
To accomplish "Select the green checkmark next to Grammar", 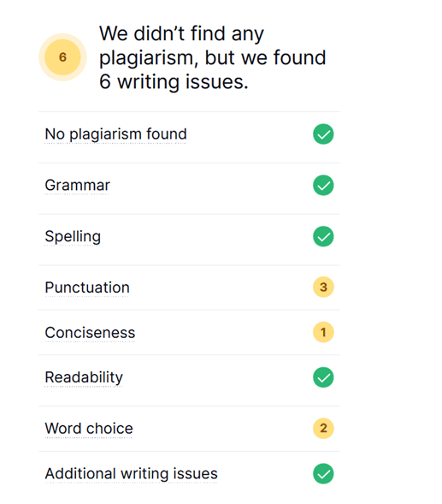I will (x=323, y=185).
